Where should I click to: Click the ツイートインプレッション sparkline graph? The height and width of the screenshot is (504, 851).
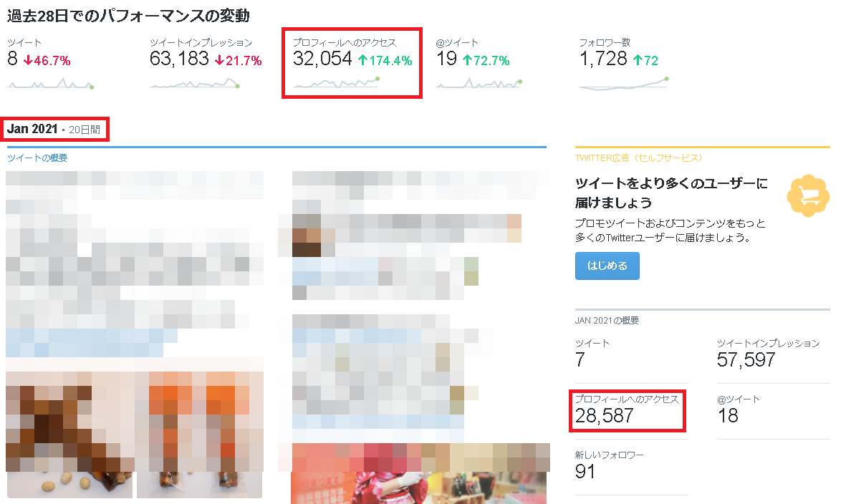tap(194, 84)
